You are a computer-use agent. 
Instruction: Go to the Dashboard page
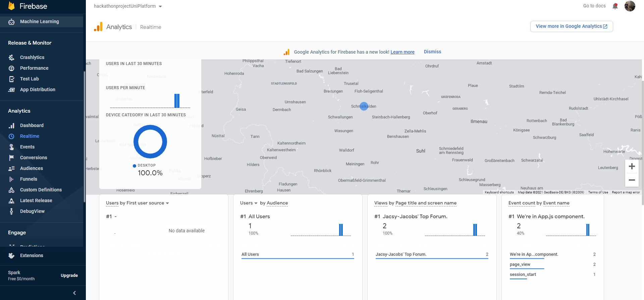tap(32, 125)
